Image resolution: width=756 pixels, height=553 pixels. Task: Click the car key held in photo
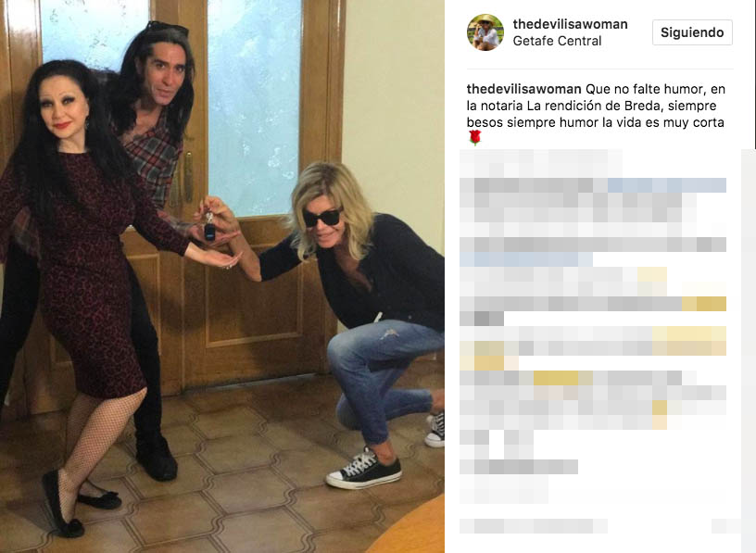[x=209, y=229]
